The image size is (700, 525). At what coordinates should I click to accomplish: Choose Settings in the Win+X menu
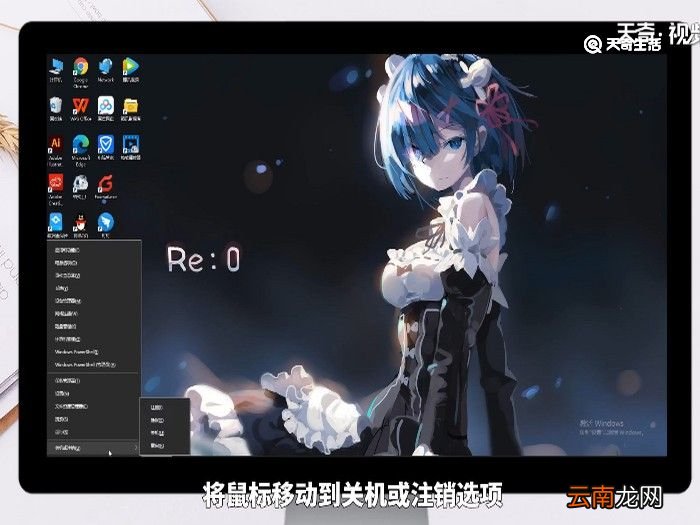(94, 394)
